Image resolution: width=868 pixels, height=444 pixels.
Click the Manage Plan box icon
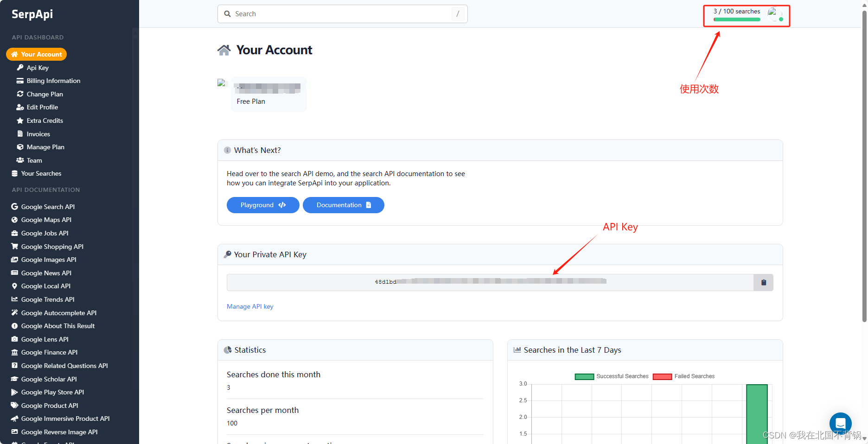pos(20,147)
